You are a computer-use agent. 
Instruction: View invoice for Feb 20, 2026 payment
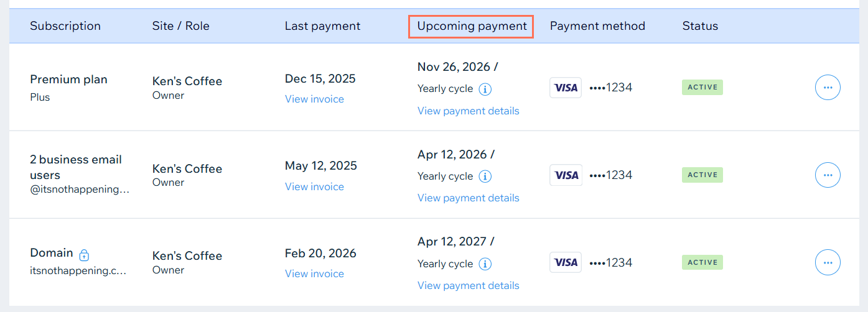[x=314, y=273]
